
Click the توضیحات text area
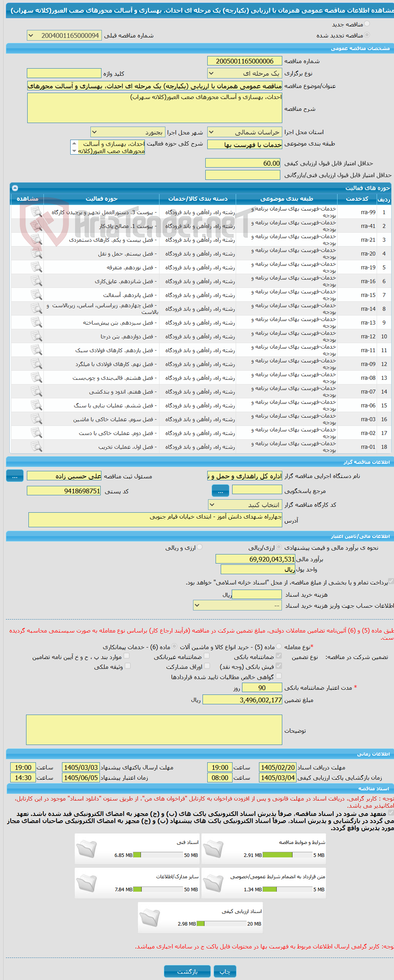tap(154, 730)
